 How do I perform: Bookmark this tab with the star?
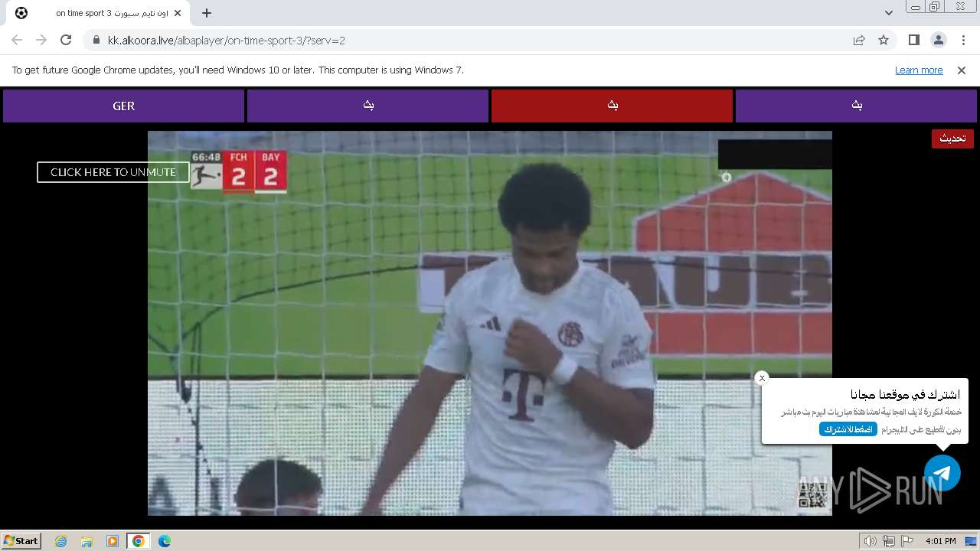(x=884, y=41)
